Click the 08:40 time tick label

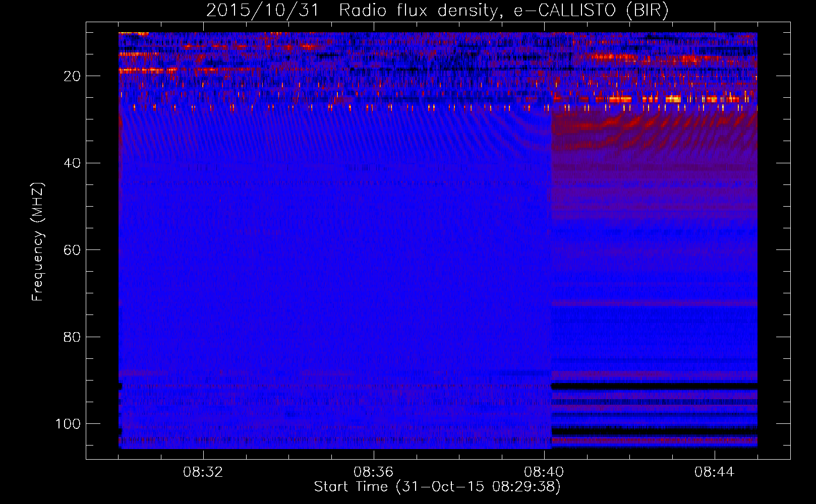(544, 472)
